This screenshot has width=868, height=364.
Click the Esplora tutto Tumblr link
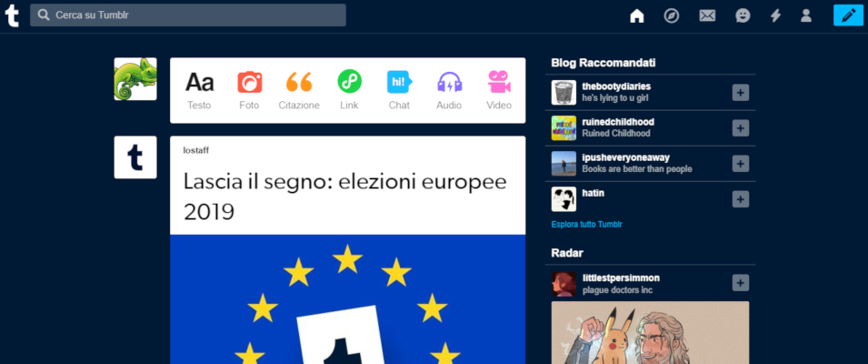pos(587,225)
